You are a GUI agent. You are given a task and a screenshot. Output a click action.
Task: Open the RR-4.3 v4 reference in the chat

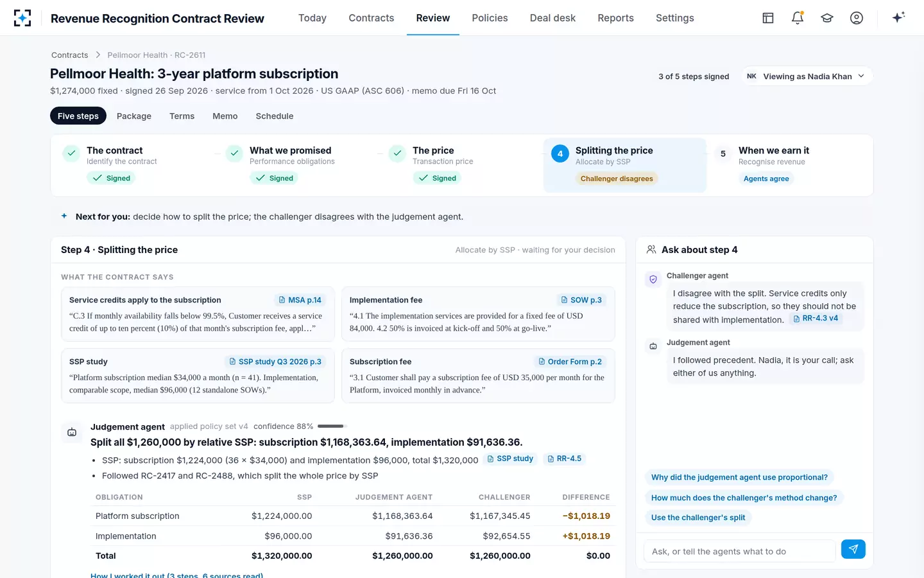pos(816,319)
